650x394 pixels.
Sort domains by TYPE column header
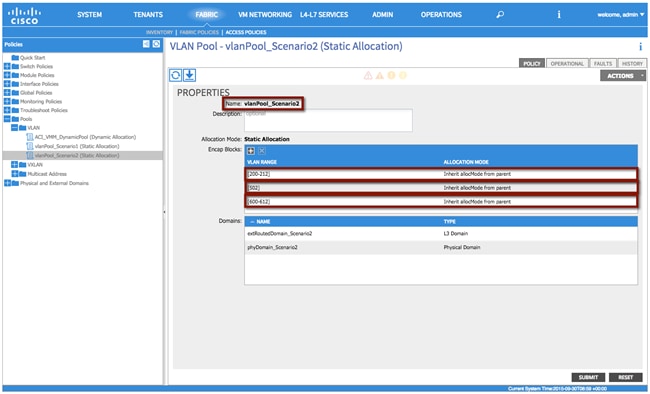[x=449, y=221]
